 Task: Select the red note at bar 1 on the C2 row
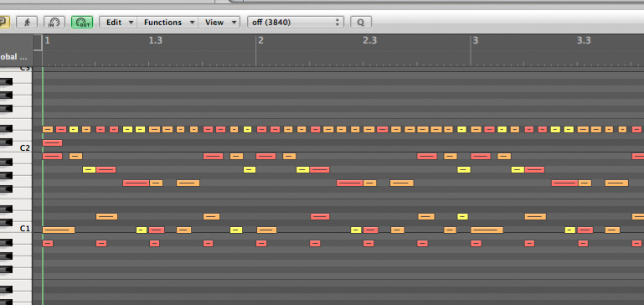52,156
